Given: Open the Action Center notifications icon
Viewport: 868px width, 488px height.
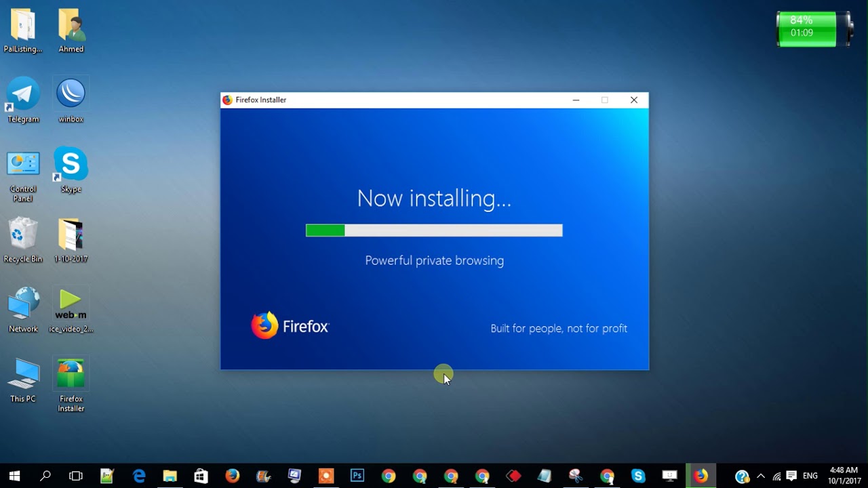Looking at the screenshot, I should point(791,476).
